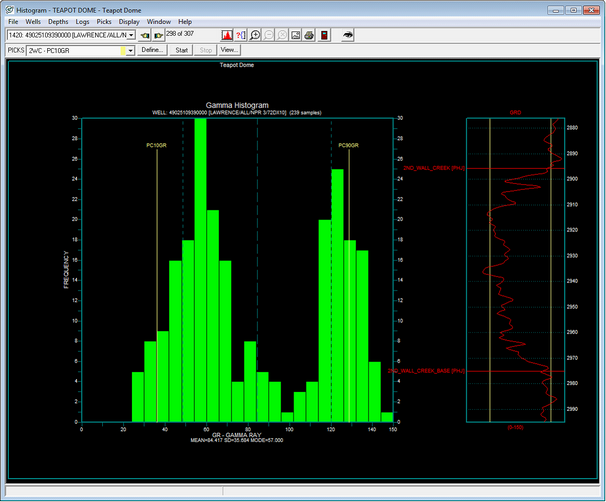Print the histogram using the printer icon
This screenshot has height=502, width=606.
click(x=309, y=35)
